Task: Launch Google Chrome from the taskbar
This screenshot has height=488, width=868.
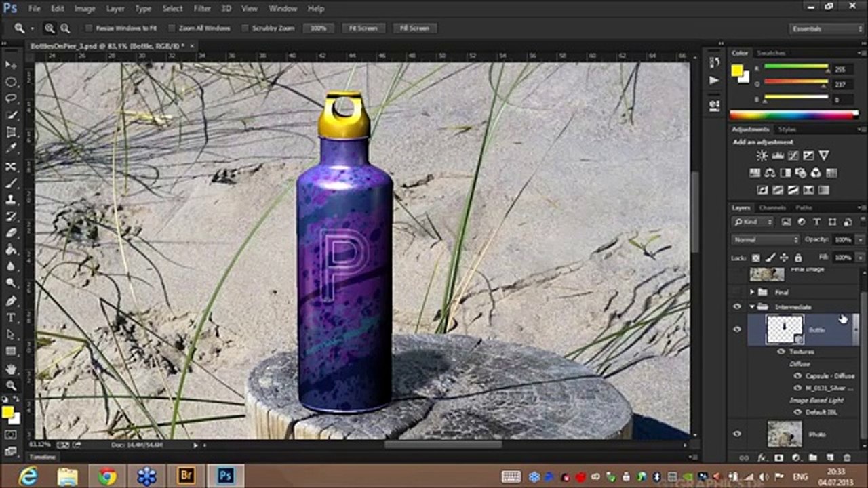Action: point(107,476)
